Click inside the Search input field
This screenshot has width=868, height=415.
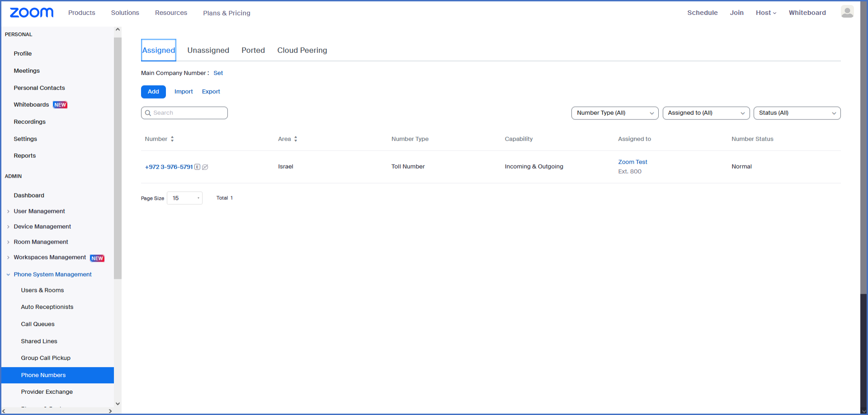click(x=184, y=113)
